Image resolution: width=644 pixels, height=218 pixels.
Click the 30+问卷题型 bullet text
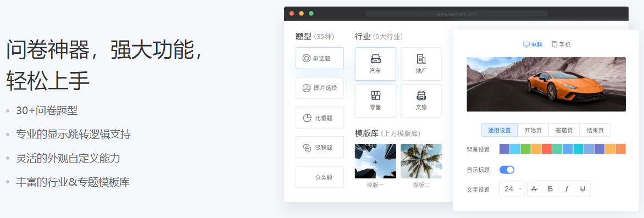[x=46, y=110]
